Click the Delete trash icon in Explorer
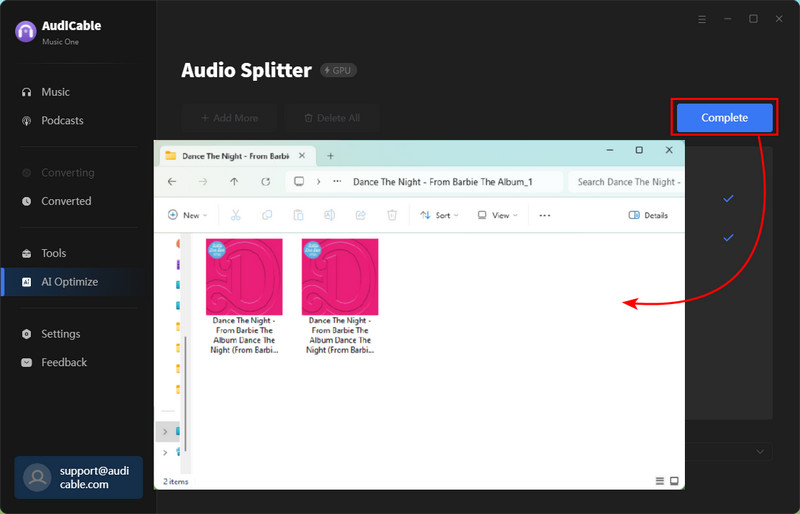Image resolution: width=800 pixels, height=514 pixels. 392,215
